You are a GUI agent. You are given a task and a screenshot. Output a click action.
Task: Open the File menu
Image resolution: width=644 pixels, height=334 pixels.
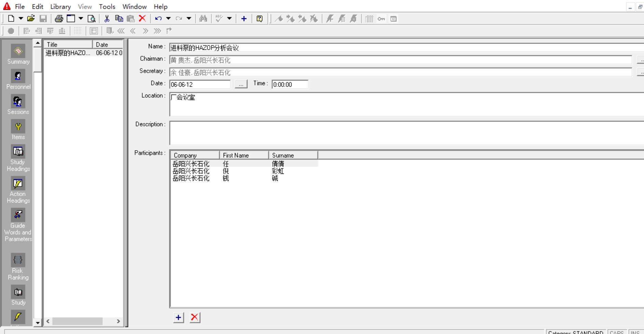20,6
